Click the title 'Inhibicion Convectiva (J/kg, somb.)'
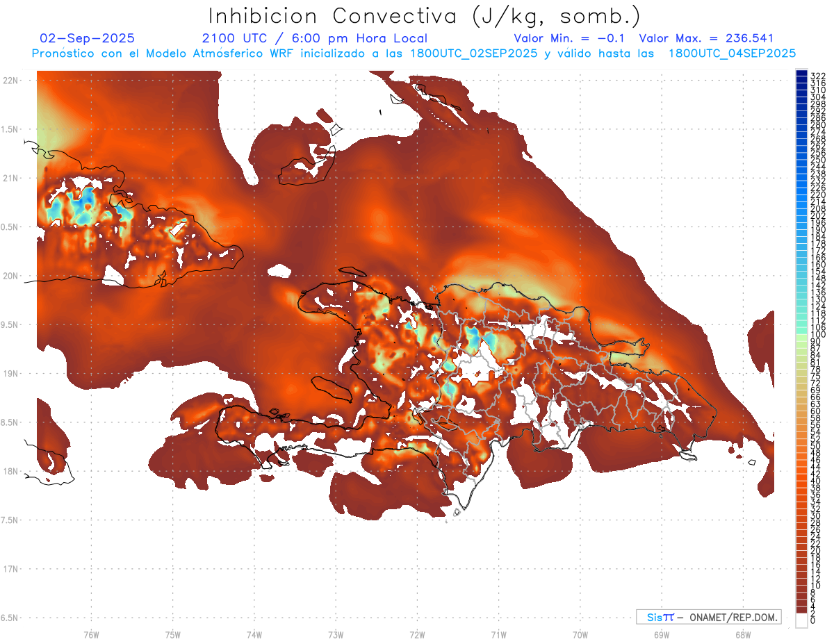This screenshot has height=644, width=834. pyautogui.click(x=424, y=16)
